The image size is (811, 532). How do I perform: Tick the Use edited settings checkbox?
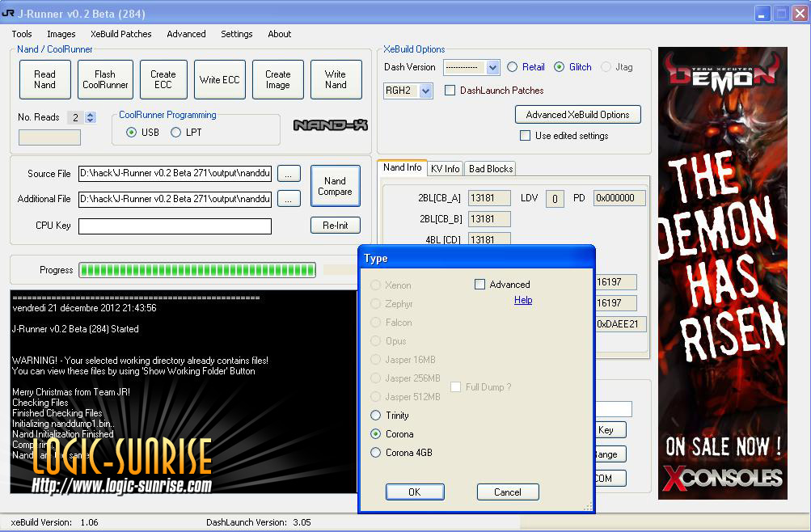point(525,136)
